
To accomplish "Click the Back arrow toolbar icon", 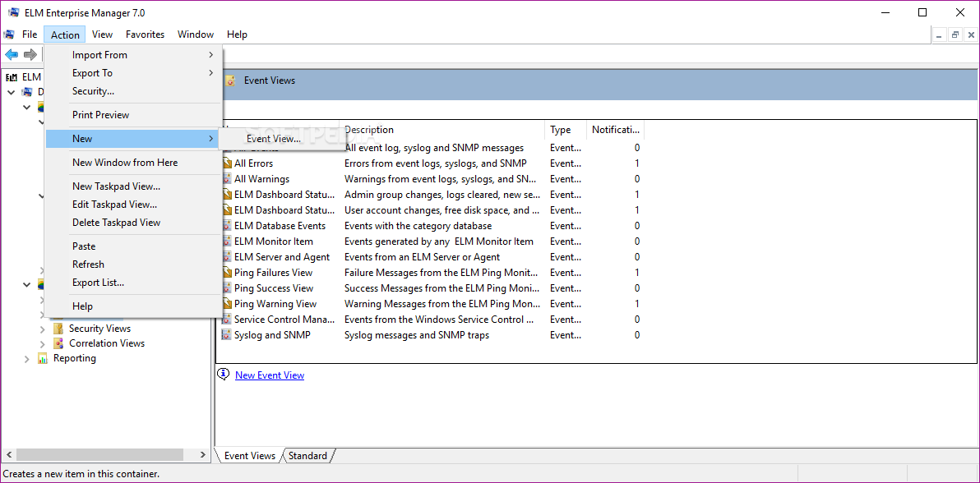I will pyautogui.click(x=12, y=54).
